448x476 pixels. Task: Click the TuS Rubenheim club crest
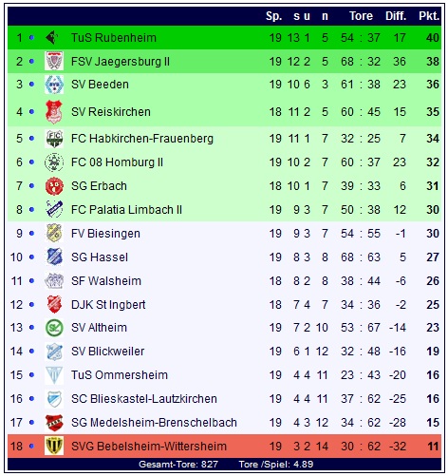(x=52, y=38)
